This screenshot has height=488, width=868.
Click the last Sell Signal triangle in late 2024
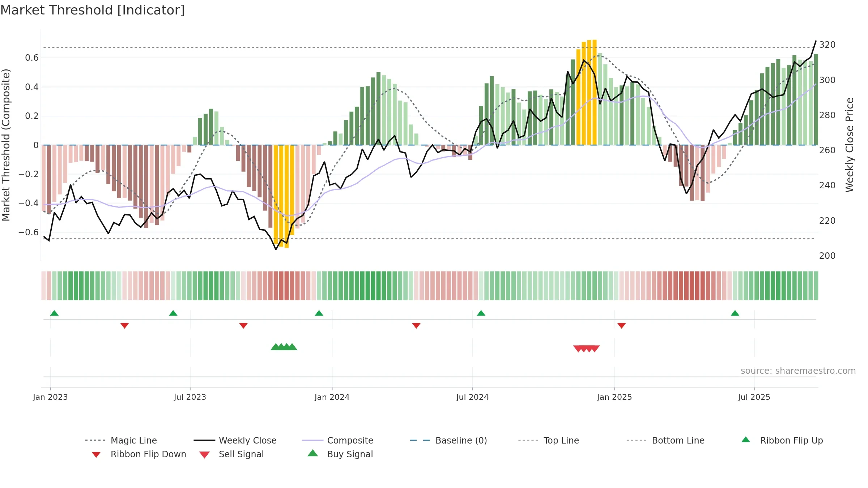(595, 348)
